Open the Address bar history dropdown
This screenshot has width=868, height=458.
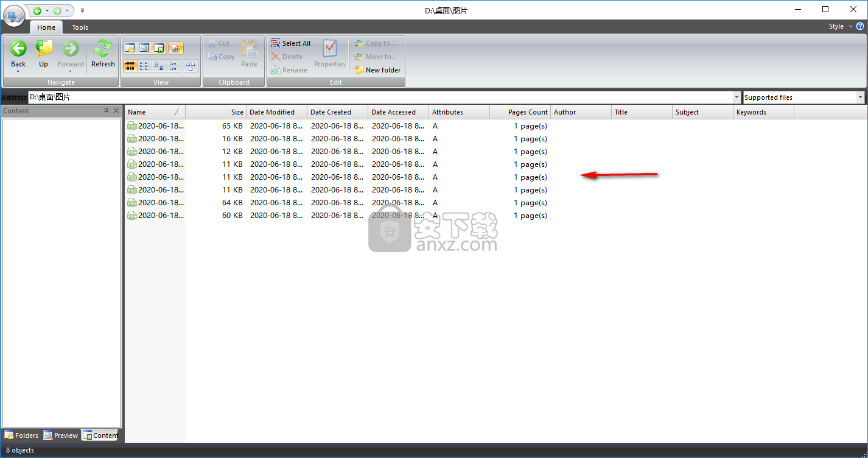click(737, 97)
